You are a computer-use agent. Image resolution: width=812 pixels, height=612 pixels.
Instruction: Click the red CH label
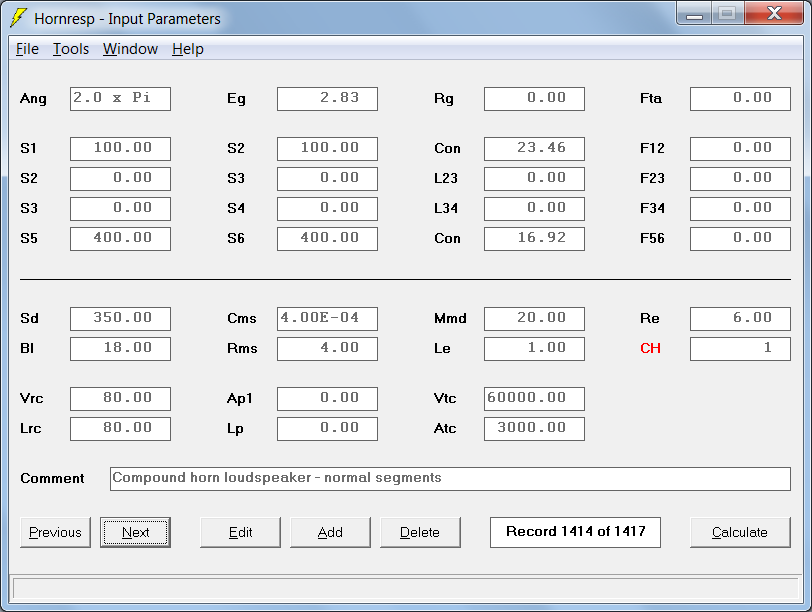point(650,348)
